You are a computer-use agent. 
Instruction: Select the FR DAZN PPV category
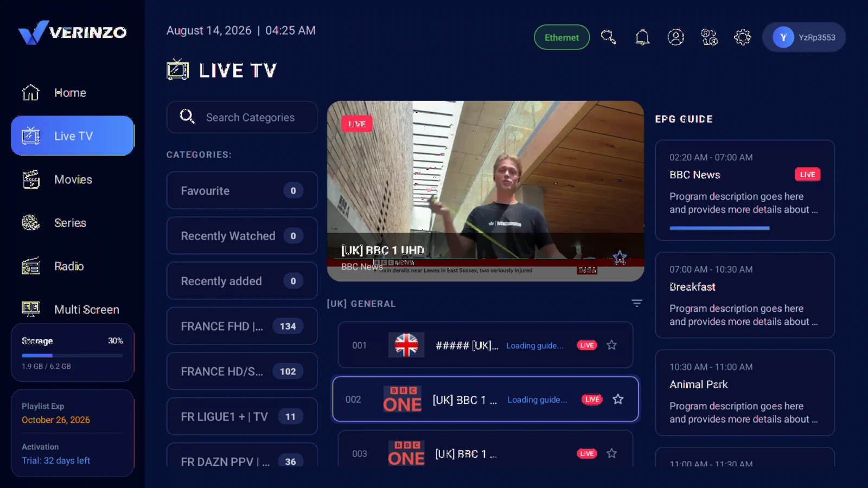tap(242, 455)
